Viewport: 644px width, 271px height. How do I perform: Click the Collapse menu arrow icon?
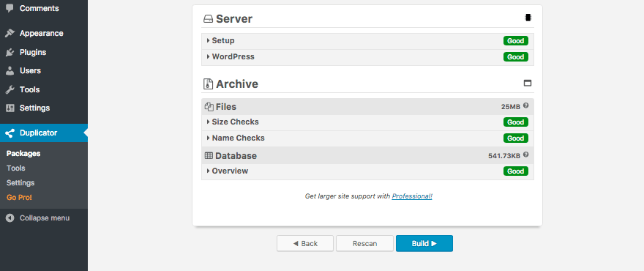(10, 218)
